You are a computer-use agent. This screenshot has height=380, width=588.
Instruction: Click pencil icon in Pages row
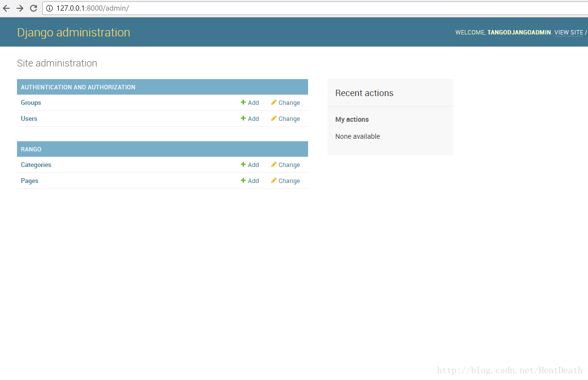[x=274, y=181]
